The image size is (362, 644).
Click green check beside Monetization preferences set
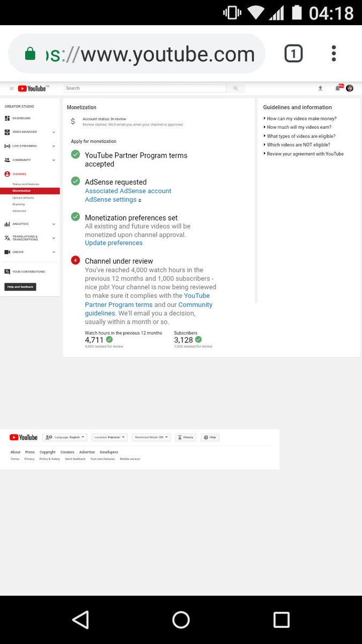76,217
